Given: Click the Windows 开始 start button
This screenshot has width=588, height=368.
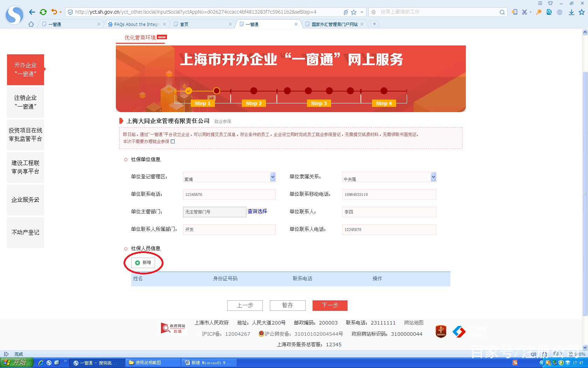Looking at the screenshot, I should tap(16, 362).
